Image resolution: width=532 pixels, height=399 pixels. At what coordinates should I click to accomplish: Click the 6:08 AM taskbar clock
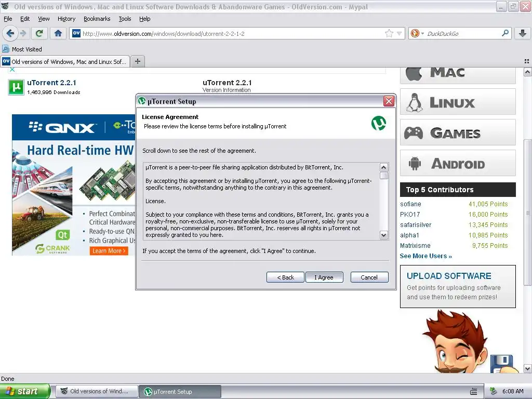513,391
